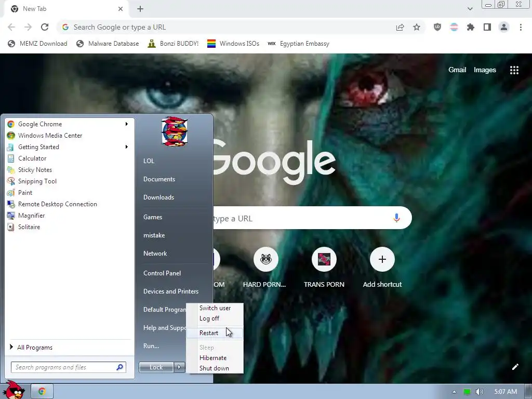Open the Google apps grid
Image resolution: width=532 pixels, height=399 pixels.
514,70
